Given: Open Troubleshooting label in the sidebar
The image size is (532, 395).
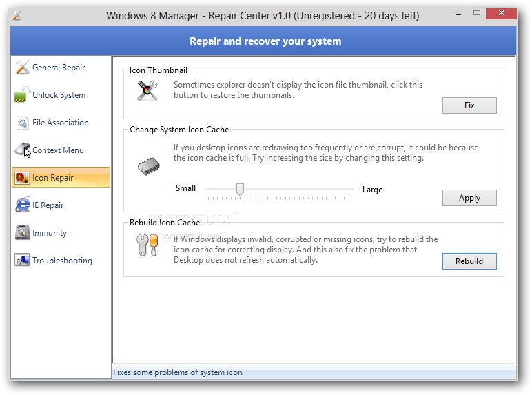Looking at the screenshot, I should pos(62,261).
